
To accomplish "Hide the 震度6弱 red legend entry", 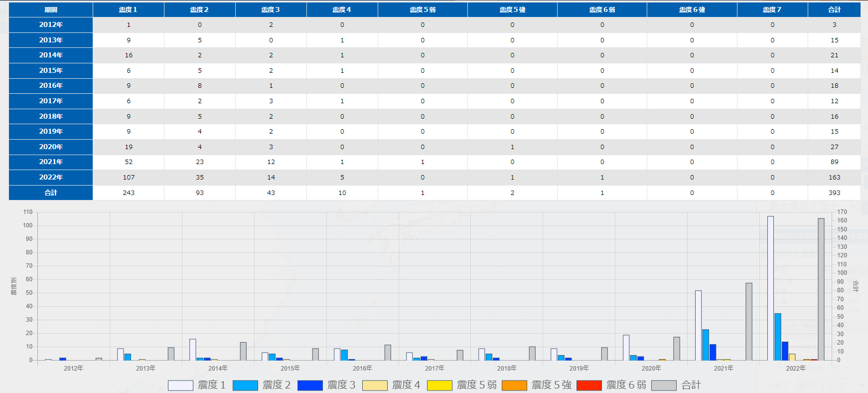I will coord(589,385).
